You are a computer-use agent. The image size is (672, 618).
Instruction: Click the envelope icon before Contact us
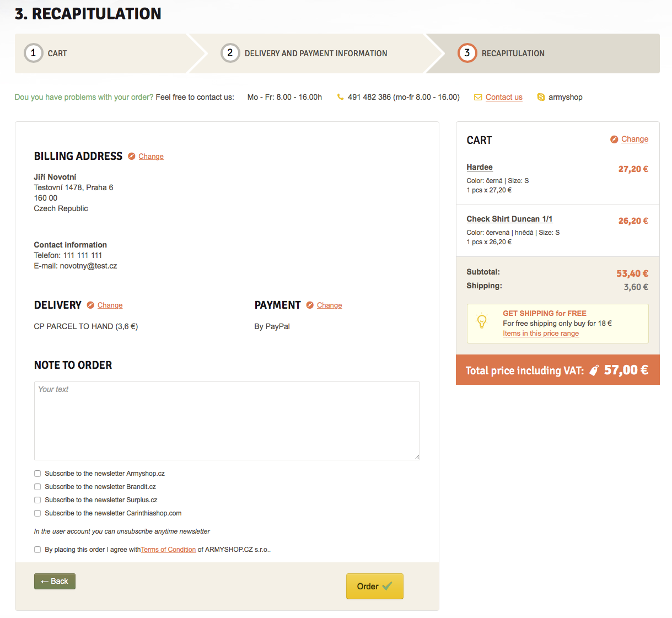(x=478, y=98)
